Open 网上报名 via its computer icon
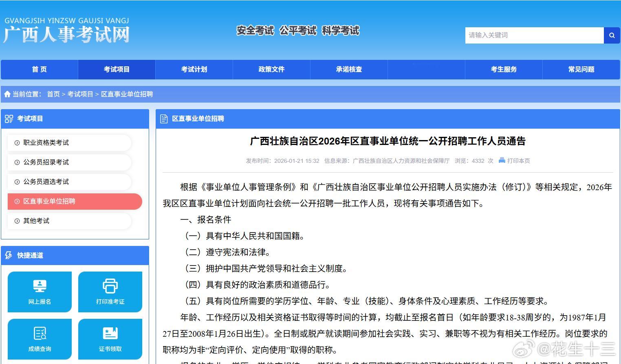The height and width of the screenshot is (364, 621). (39, 286)
